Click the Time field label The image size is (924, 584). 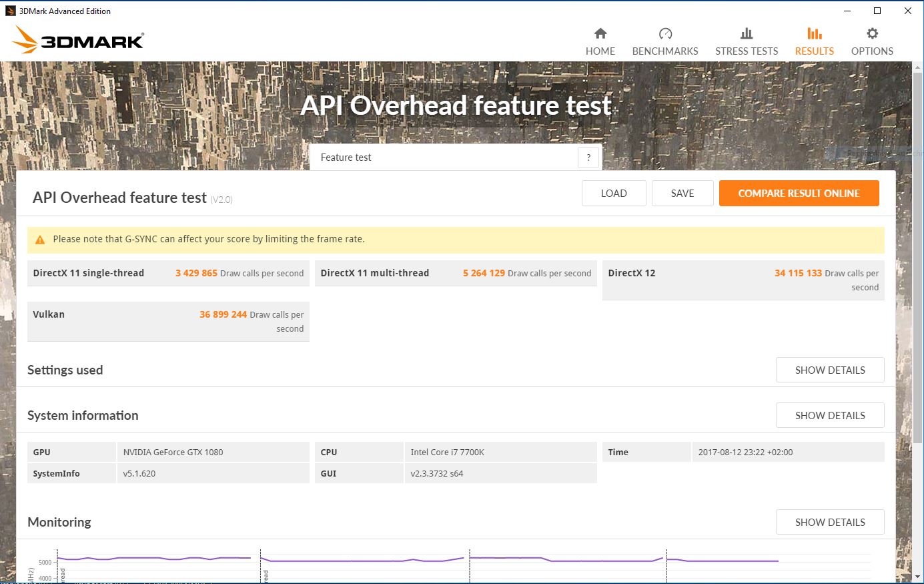(x=618, y=452)
